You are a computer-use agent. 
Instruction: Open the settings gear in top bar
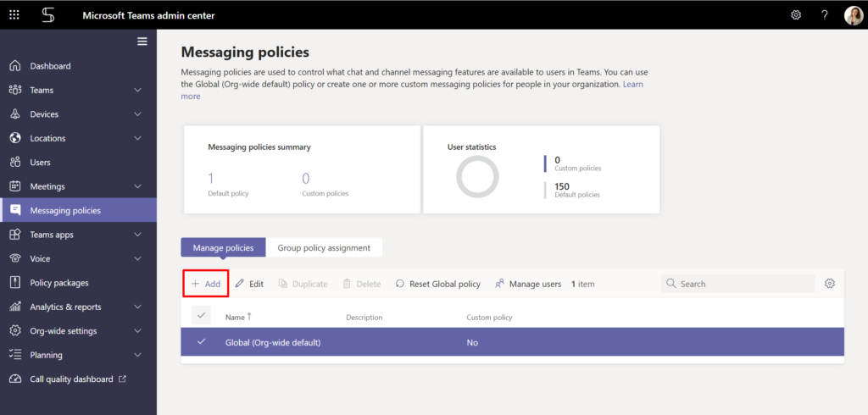pyautogui.click(x=796, y=15)
